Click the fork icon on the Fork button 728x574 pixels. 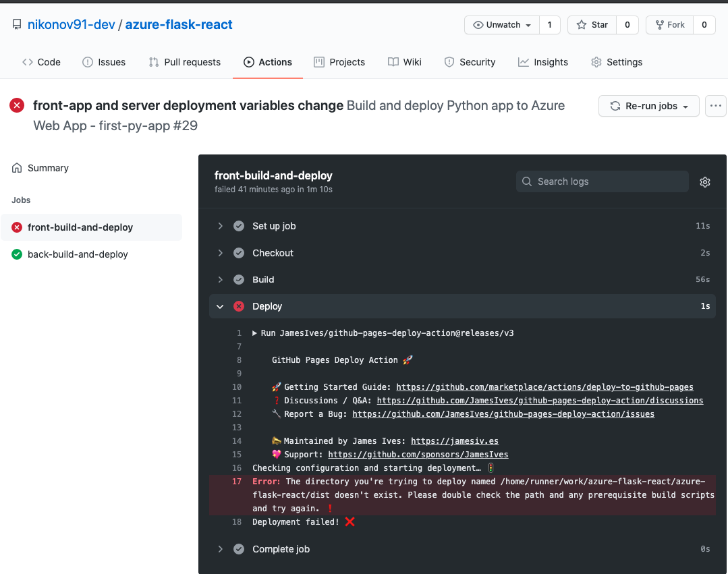[x=659, y=24]
